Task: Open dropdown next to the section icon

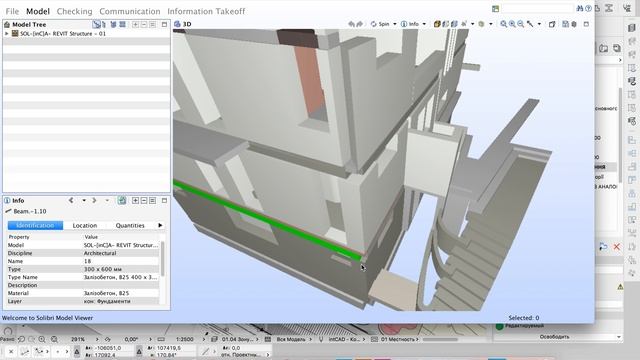Action: click(x=473, y=24)
